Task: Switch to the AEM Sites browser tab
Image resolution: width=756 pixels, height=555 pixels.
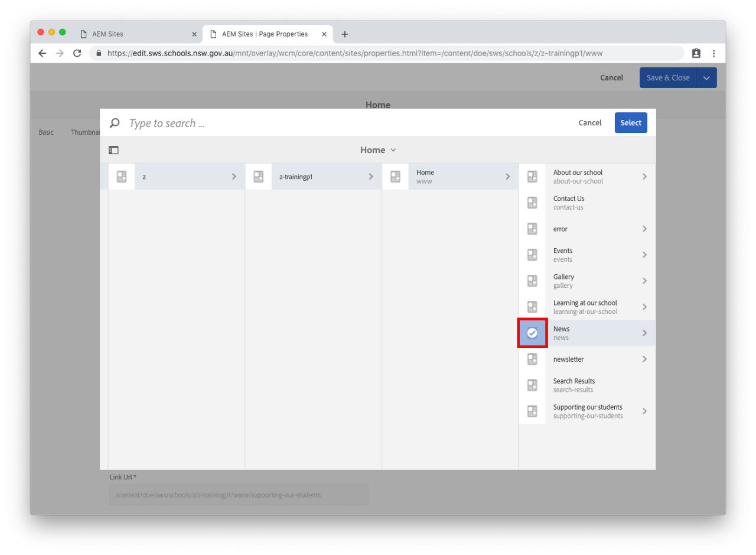Action: point(138,34)
